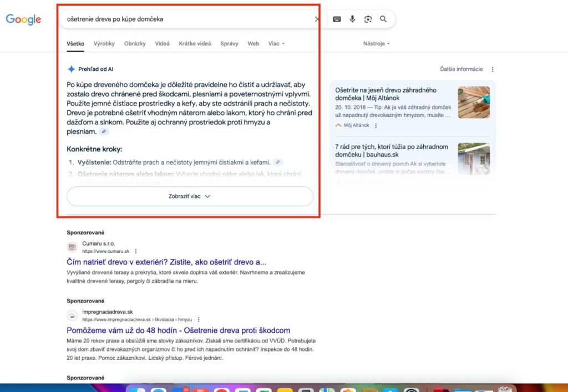This screenshot has width=568, height=392.
Task: Open source link icon after Vyčistenie step
Action: pos(277,162)
